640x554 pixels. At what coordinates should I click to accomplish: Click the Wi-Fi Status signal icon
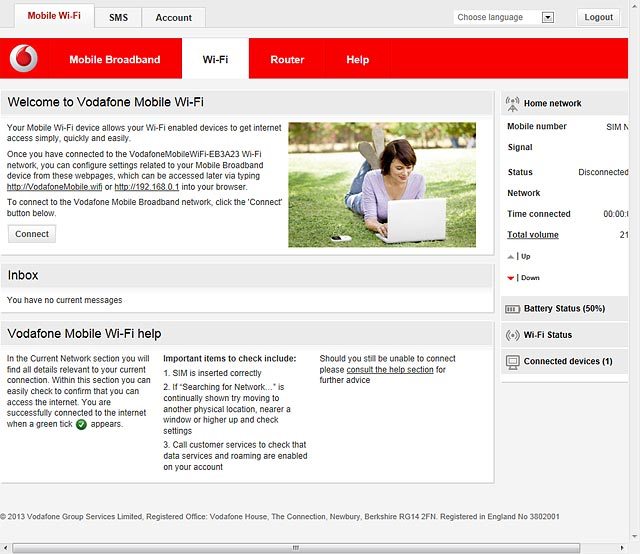[x=512, y=335]
